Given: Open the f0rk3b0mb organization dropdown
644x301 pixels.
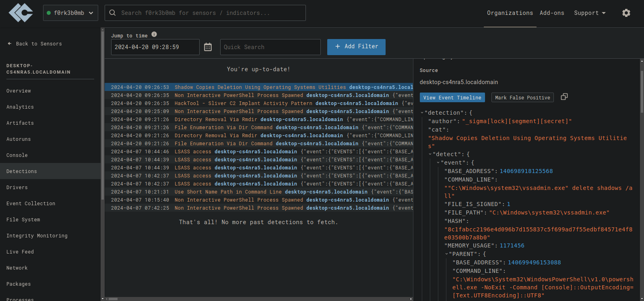Looking at the screenshot, I should click(70, 13).
